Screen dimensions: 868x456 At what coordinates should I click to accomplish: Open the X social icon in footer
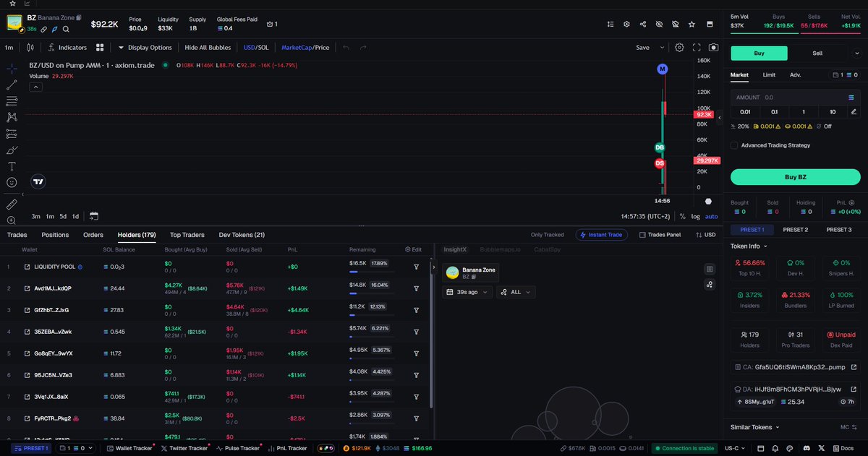click(x=822, y=448)
